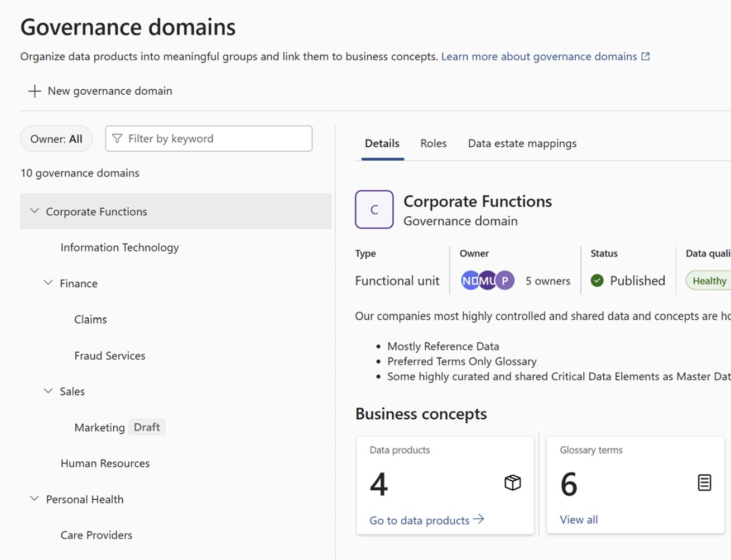
Task: Click the cube icon on the Data products card
Action: (512, 482)
